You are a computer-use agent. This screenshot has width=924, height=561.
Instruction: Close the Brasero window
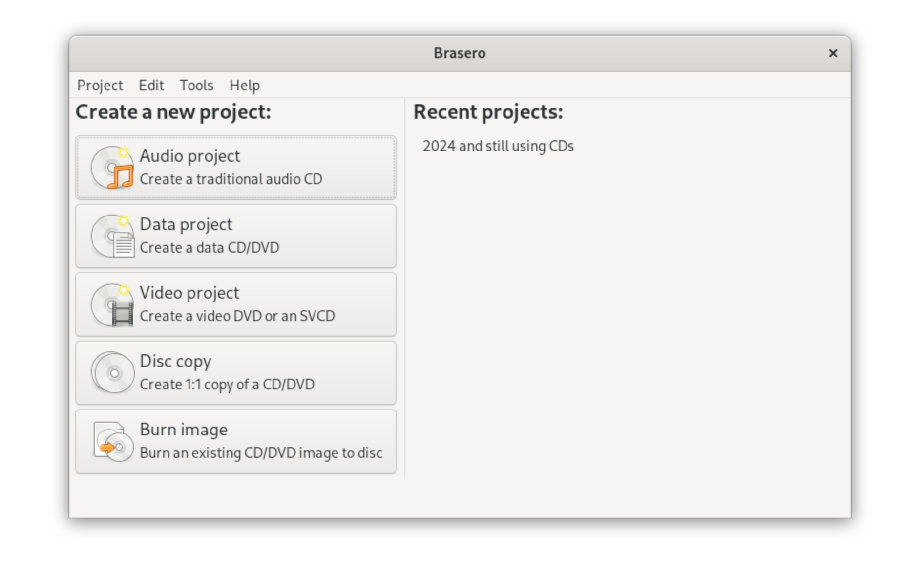pyautogui.click(x=833, y=53)
